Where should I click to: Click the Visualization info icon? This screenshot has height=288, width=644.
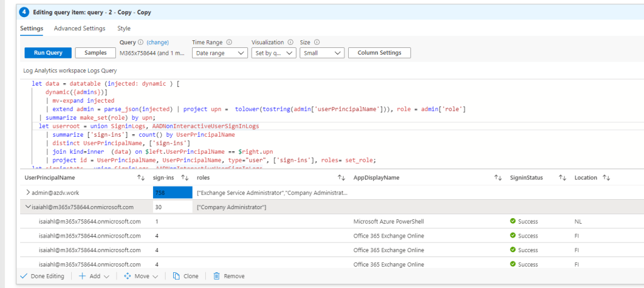coord(291,42)
